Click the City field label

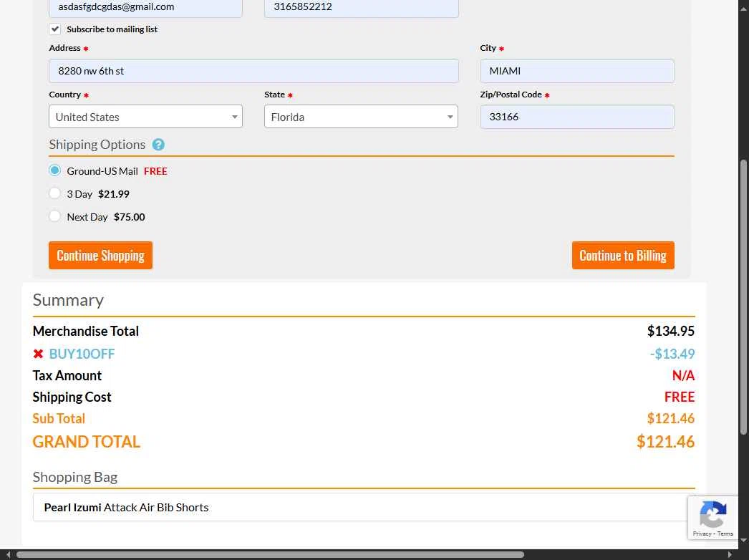click(488, 48)
